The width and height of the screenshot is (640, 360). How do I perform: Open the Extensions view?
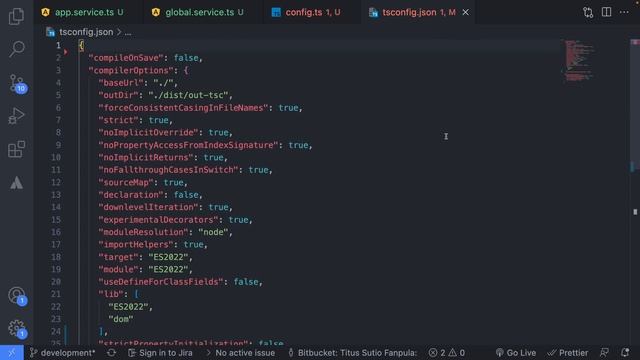click(x=16, y=149)
